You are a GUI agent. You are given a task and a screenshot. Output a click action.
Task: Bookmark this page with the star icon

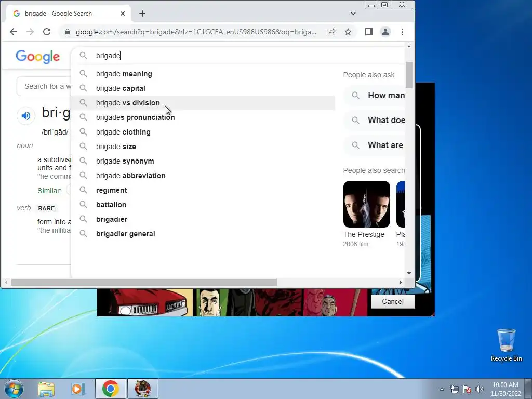(348, 32)
